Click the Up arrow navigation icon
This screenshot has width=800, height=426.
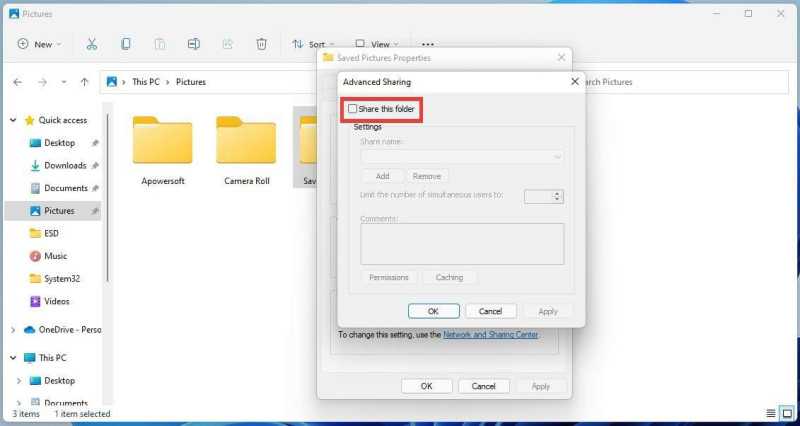85,82
